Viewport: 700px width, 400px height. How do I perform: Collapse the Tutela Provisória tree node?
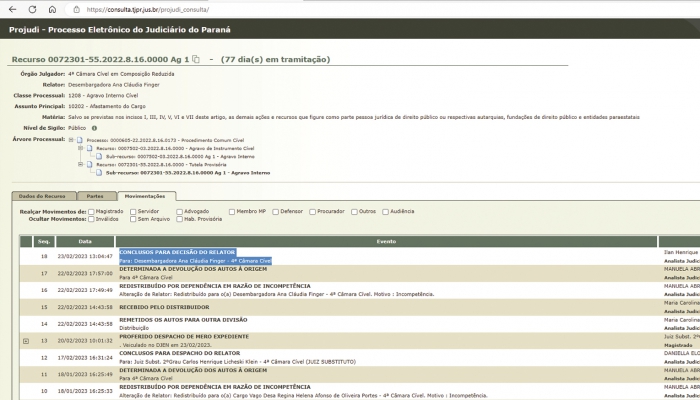click(x=83, y=164)
